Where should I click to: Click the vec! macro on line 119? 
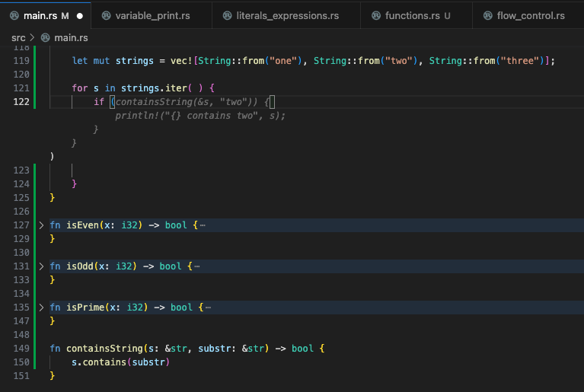click(x=181, y=61)
